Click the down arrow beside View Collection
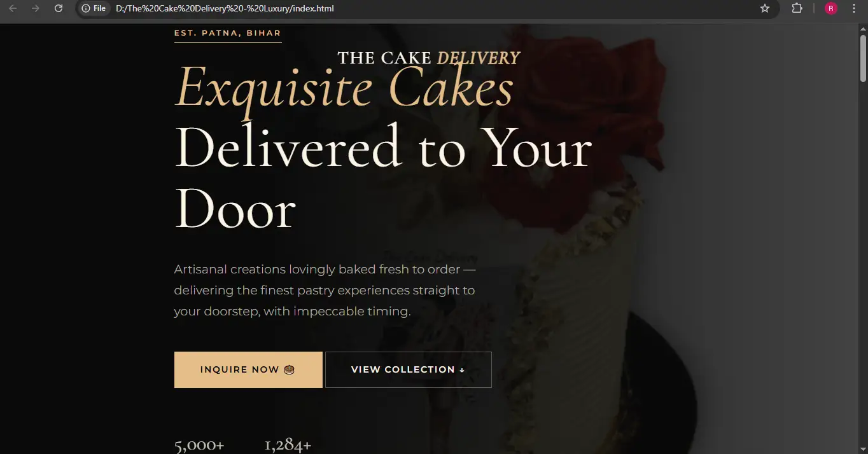This screenshot has height=454, width=868. 462,370
